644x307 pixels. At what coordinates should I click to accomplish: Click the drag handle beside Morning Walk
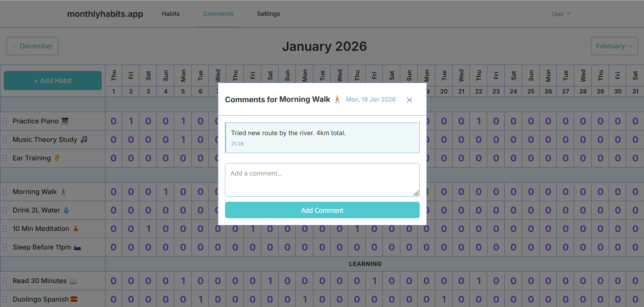point(5,192)
